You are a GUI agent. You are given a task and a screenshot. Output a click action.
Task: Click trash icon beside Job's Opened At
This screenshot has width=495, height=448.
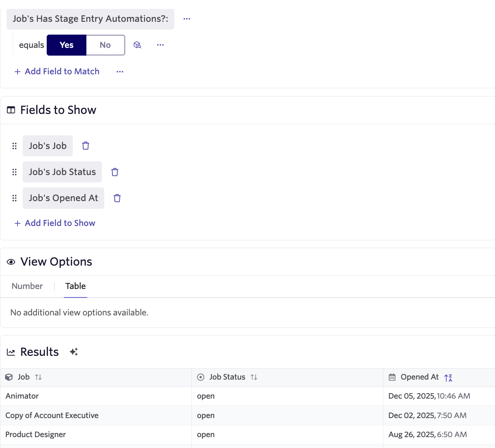pyautogui.click(x=117, y=198)
